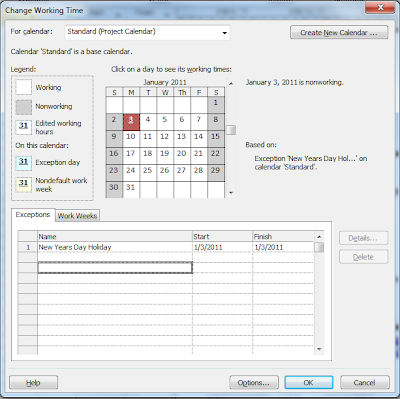Image resolution: width=400 pixels, height=399 pixels.
Task: Click the Details button
Action: point(363,238)
